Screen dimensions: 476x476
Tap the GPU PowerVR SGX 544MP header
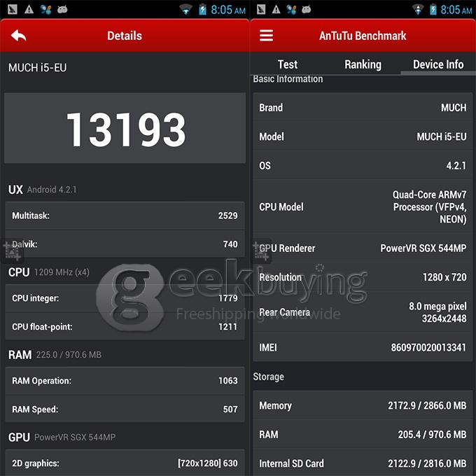coord(62,437)
